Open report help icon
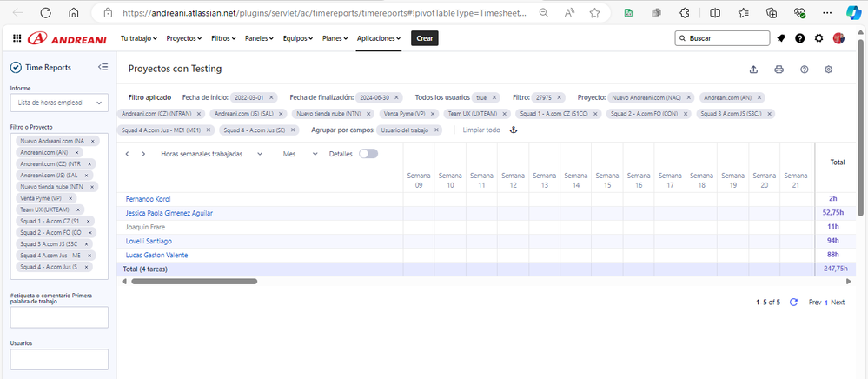 tap(805, 70)
